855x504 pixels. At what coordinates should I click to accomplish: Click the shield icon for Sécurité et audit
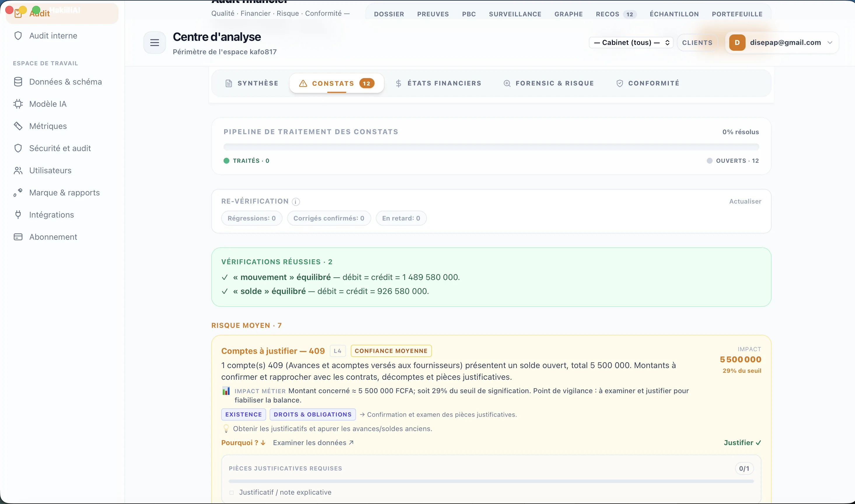18,148
